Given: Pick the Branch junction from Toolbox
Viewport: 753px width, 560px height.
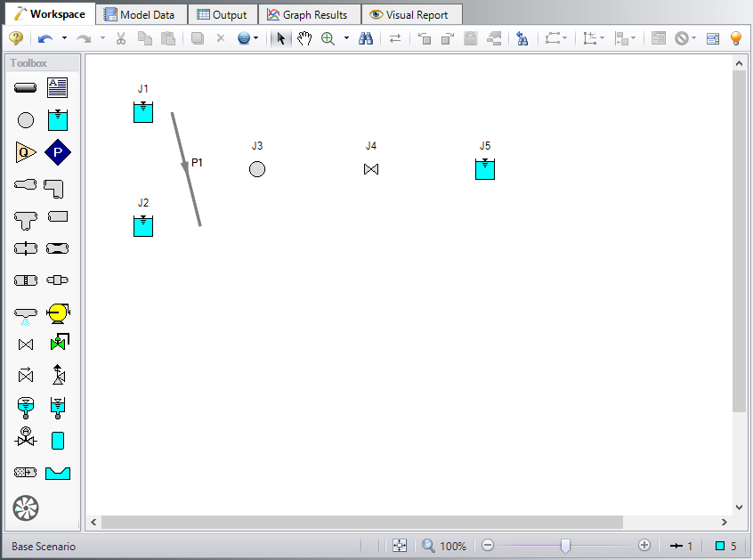Looking at the screenshot, I should (26, 120).
